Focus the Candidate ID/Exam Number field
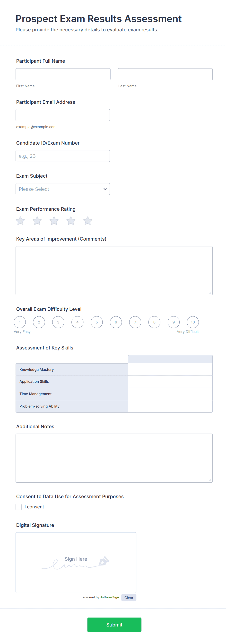This screenshot has height=644, width=226. tap(63, 156)
